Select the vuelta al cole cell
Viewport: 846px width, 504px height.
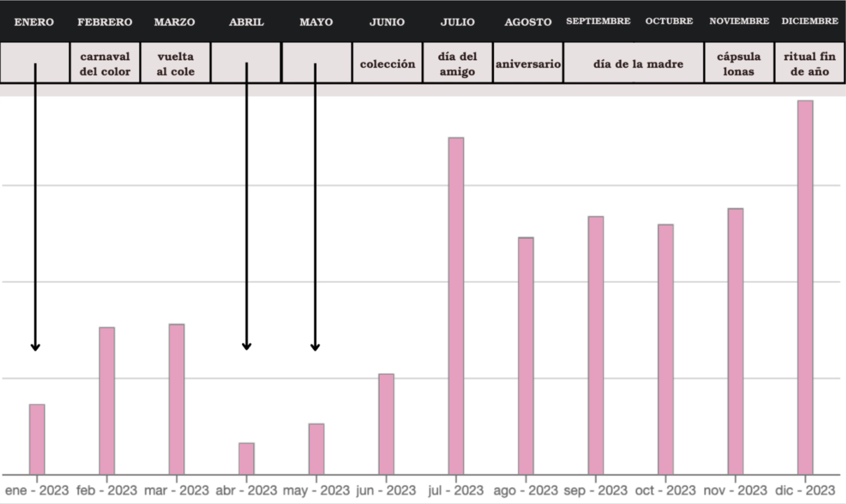(175, 63)
